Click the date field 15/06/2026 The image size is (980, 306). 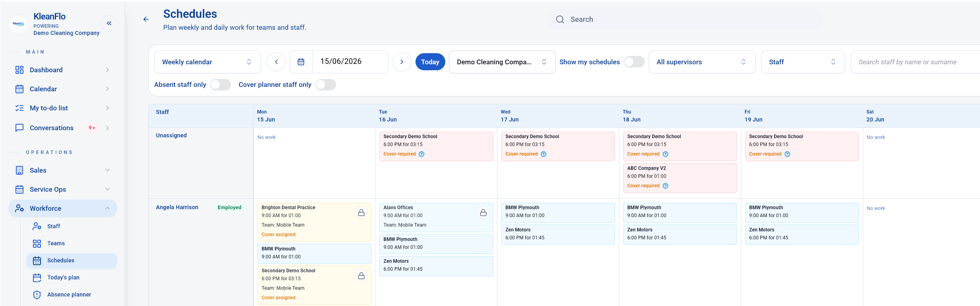[350, 62]
